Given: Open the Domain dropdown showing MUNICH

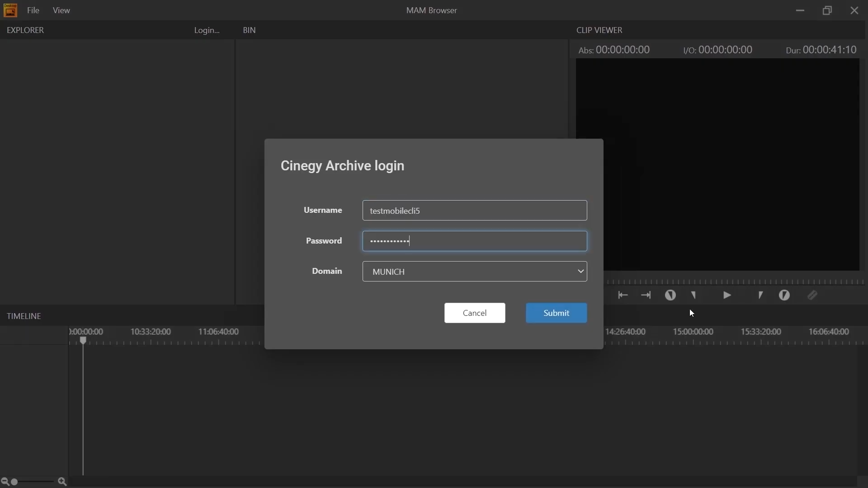Looking at the screenshot, I should pyautogui.click(x=475, y=272).
